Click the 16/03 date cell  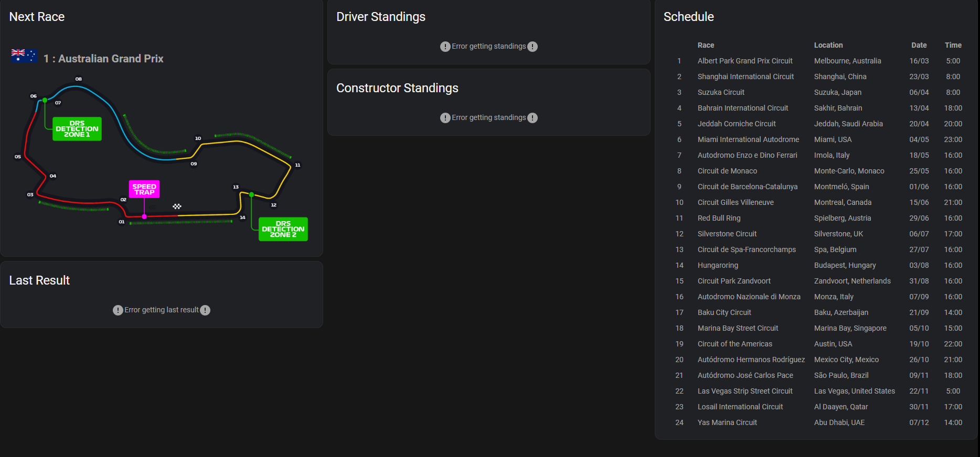(919, 61)
